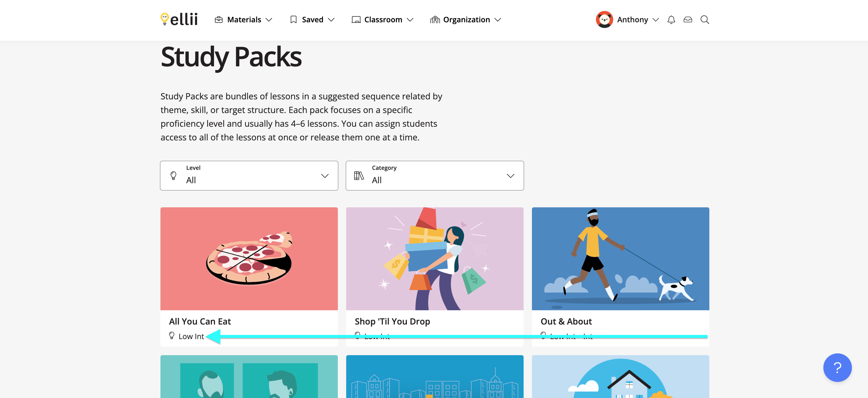This screenshot has height=398, width=868.
Task: Open the Out & About pack title
Action: pos(566,321)
